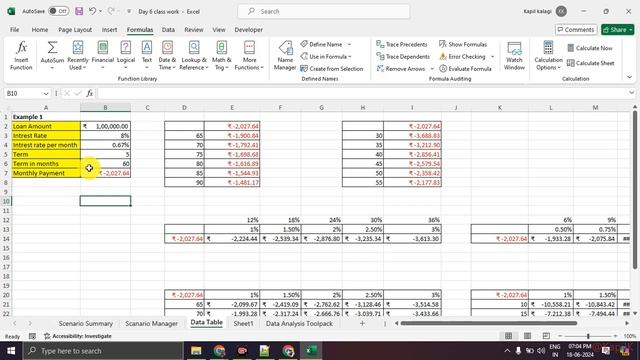Open Date & Time functions
Image resolution: width=640 pixels, height=360 pixels.
tap(167, 56)
